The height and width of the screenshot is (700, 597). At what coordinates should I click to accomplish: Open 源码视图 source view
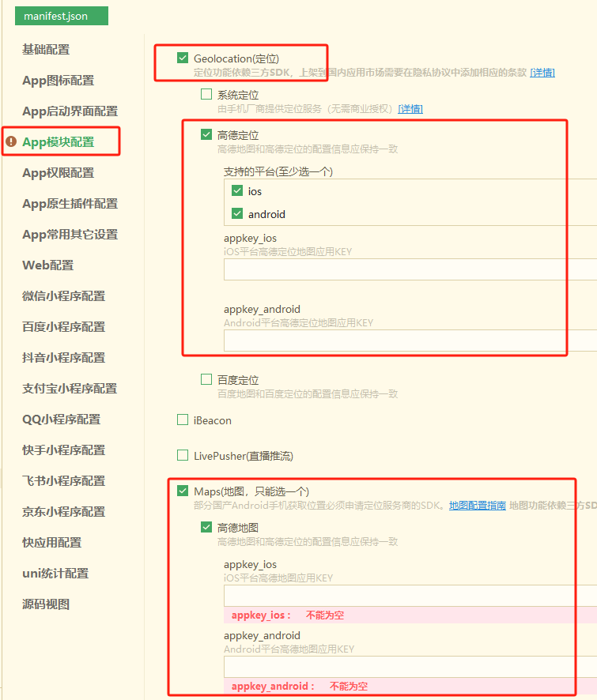(x=46, y=604)
